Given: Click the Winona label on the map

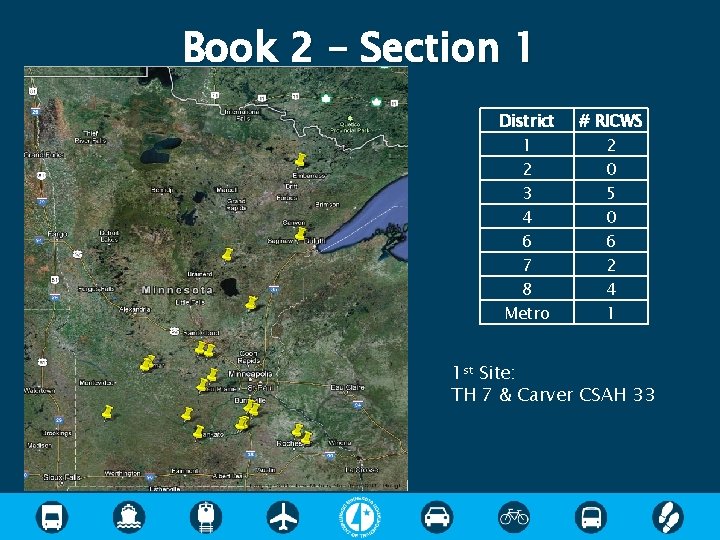Looking at the screenshot, I should (340, 443).
